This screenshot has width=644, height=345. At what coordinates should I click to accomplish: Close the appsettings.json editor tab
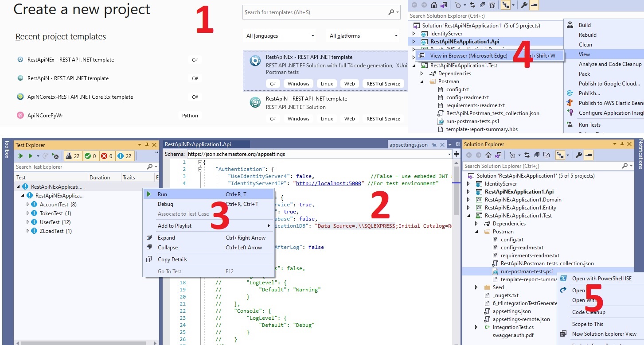point(443,145)
